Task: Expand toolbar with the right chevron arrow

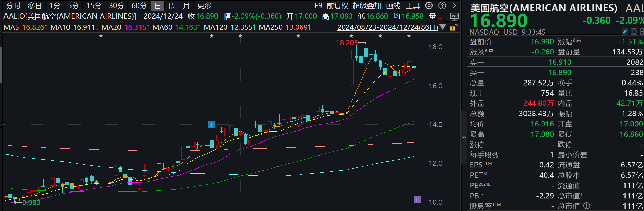Action: pos(454,5)
